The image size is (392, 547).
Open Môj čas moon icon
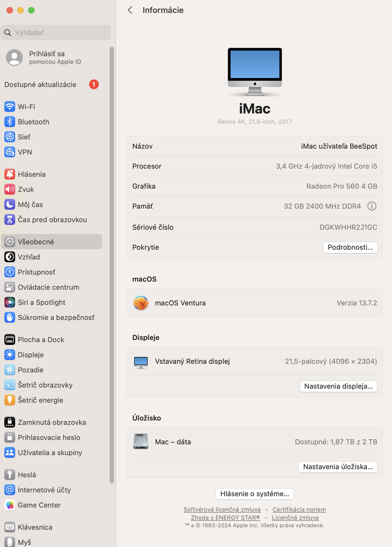point(10,204)
